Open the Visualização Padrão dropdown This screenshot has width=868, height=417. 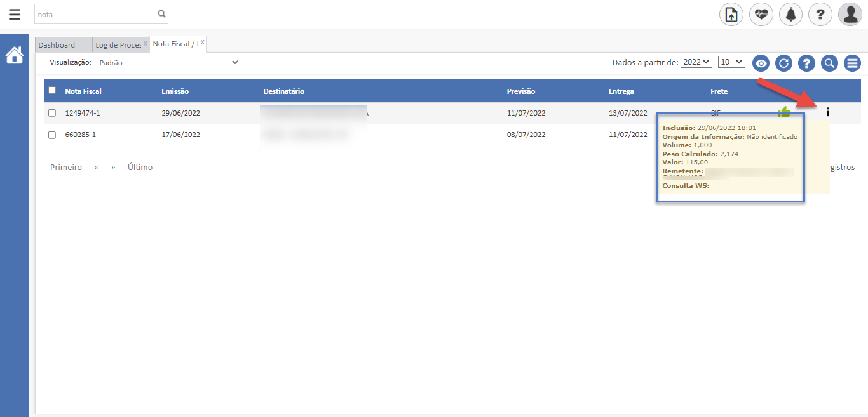[168, 63]
